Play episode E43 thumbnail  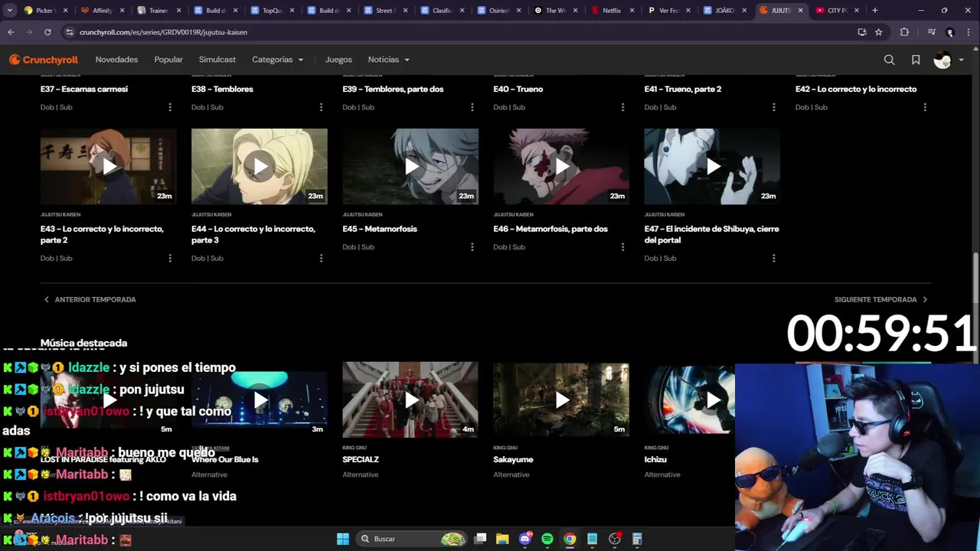(108, 166)
